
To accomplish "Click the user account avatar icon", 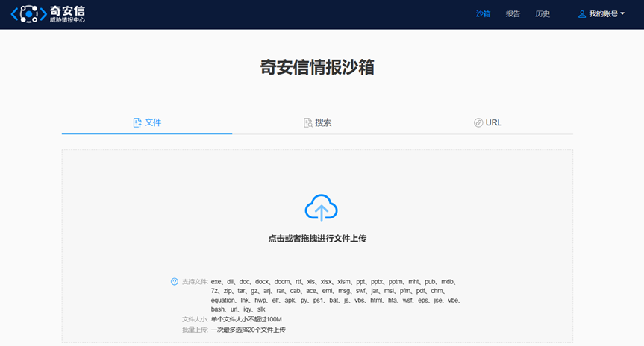I will pos(582,14).
